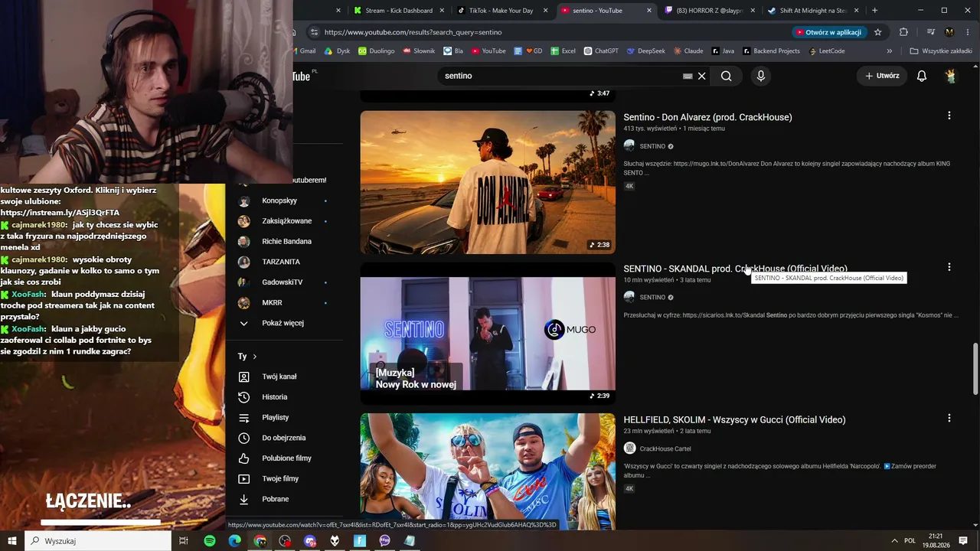Open the browser extensions puzzle icon
The image size is (980, 551).
[x=903, y=32]
